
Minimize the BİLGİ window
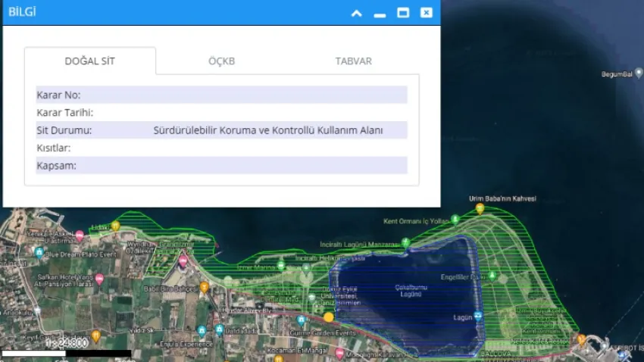pos(380,13)
